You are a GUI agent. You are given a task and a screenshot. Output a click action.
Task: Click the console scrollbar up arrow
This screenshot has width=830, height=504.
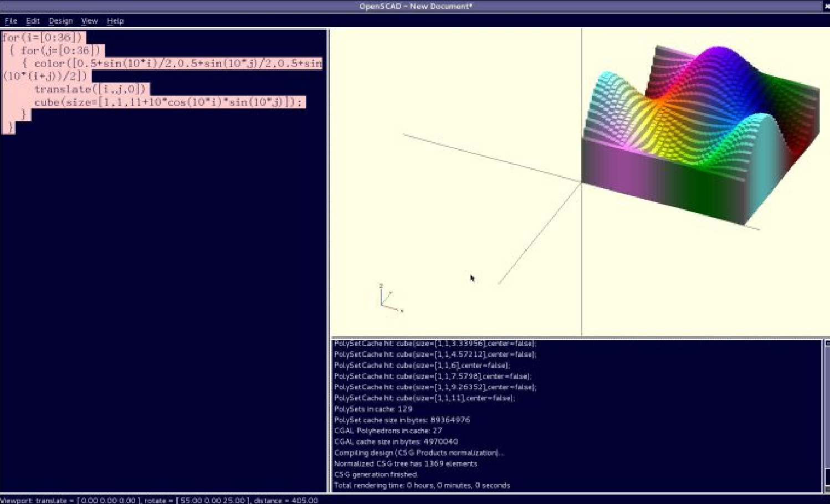[827, 343]
